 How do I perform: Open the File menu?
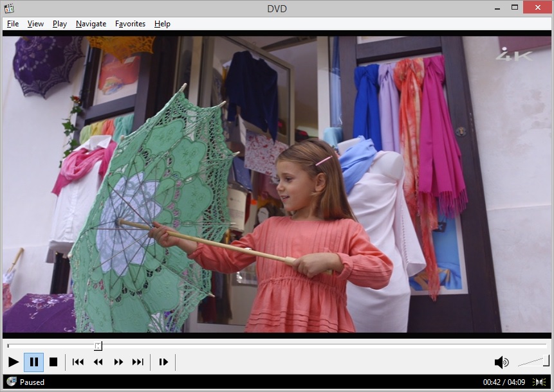(13, 24)
